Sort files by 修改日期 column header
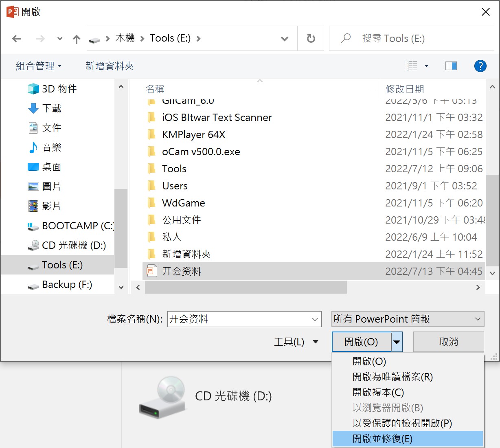Screen dimensions: 500x448 tap(405, 89)
